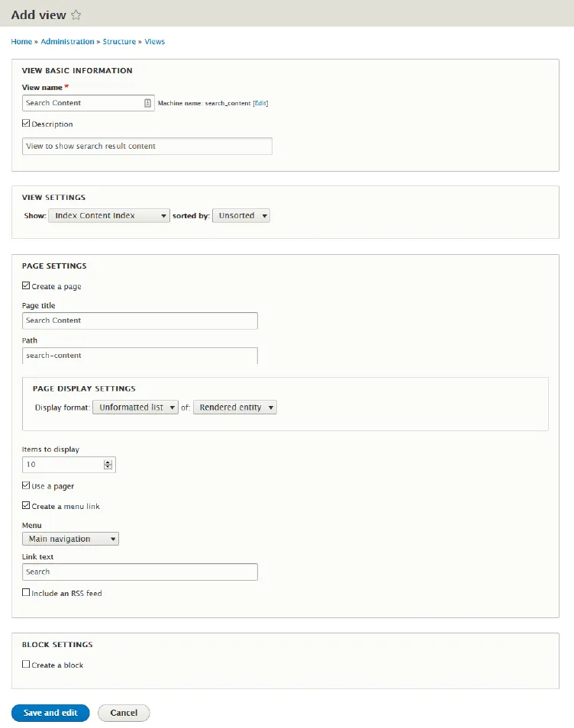Navigate to Structure via breadcrumb
The image size is (574, 728).
coord(118,41)
